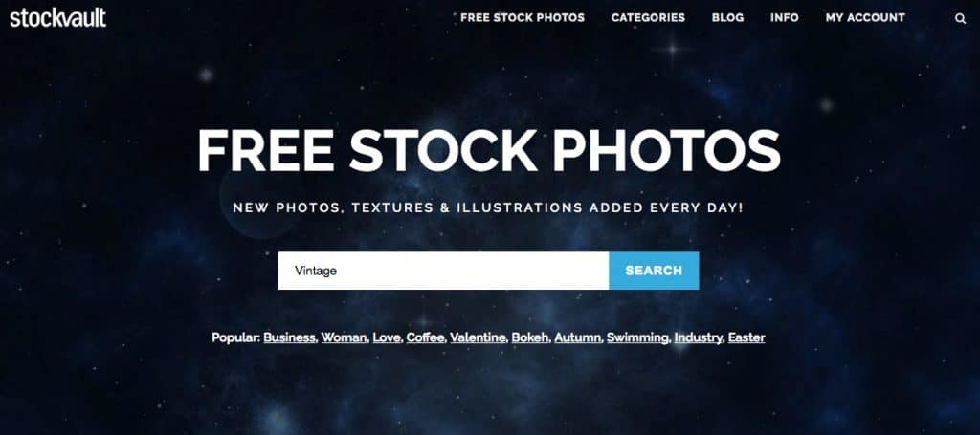Click the blue Search button
Image resolution: width=980 pixels, height=435 pixels.
654,271
